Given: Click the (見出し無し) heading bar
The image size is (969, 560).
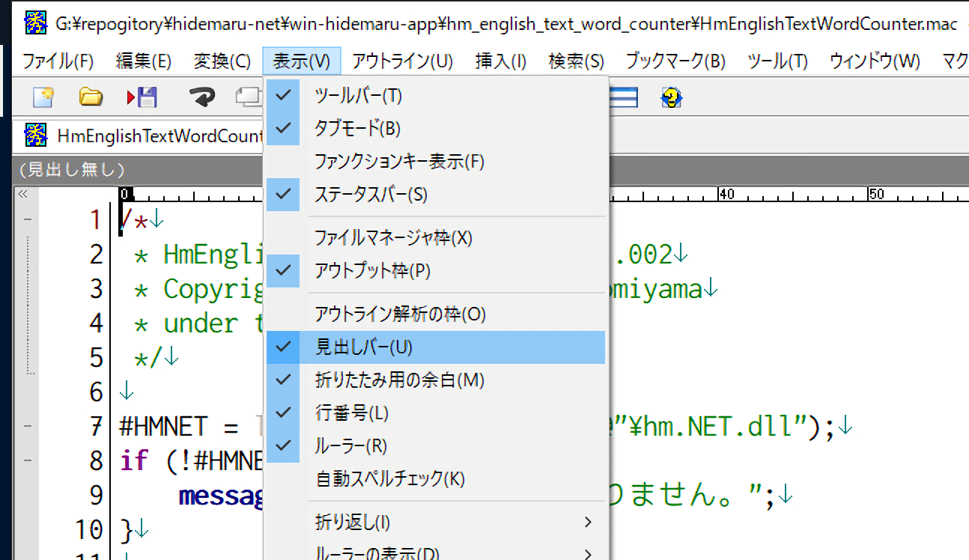Looking at the screenshot, I should click(x=73, y=170).
